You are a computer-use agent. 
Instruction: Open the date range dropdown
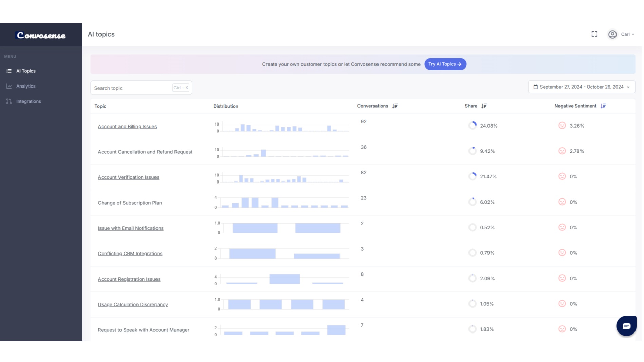pos(581,87)
